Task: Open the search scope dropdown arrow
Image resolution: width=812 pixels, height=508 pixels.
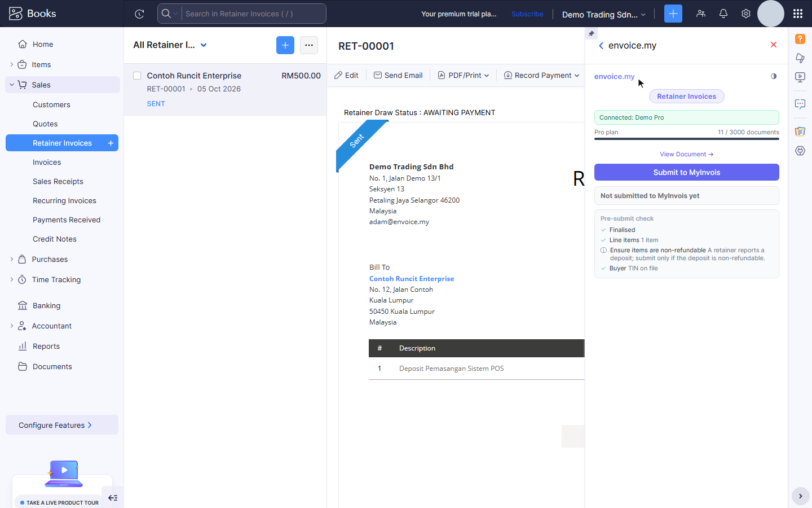Action: click(x=176, y=14)
